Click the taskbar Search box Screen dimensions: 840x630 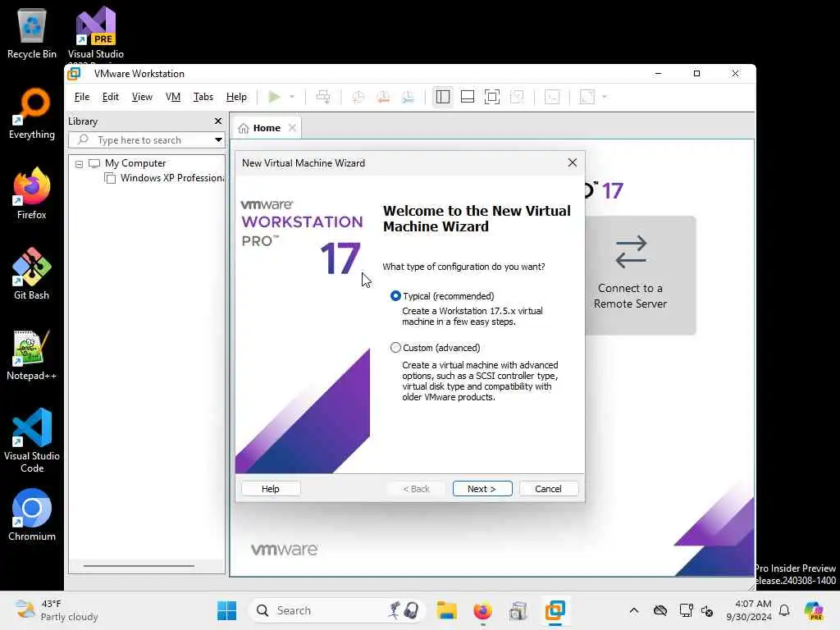pyautogui.click(x=336, y=610)
